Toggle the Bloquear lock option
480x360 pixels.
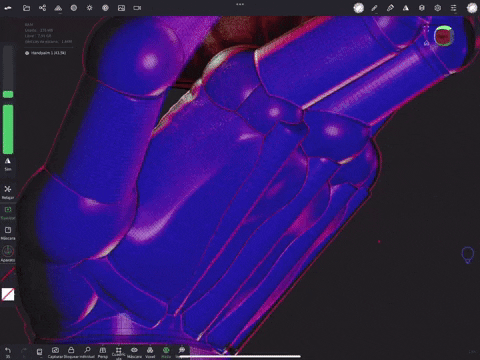point(71,352)
